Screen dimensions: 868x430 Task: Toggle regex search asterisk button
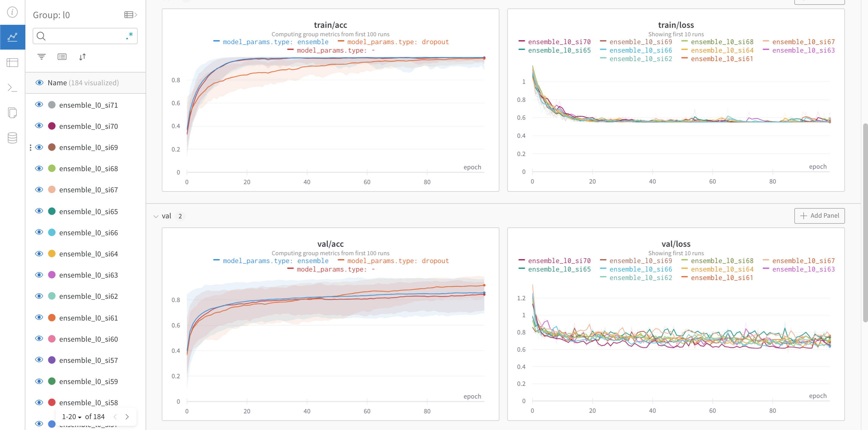130,36
